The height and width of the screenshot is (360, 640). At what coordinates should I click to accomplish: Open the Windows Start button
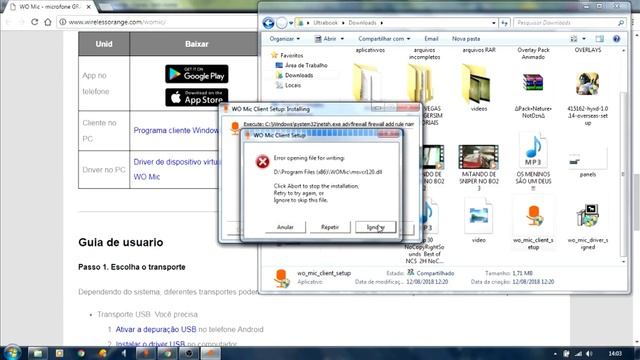(12, 353)
